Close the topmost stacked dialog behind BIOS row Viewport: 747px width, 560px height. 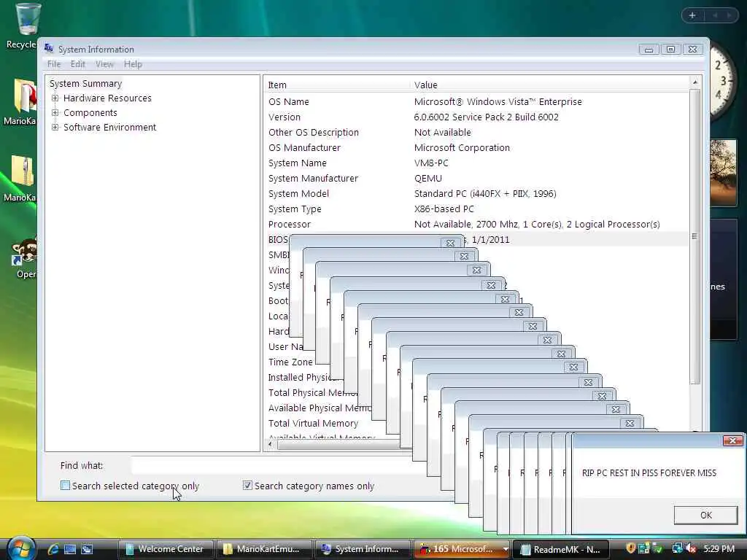click(x=450, y=243)
